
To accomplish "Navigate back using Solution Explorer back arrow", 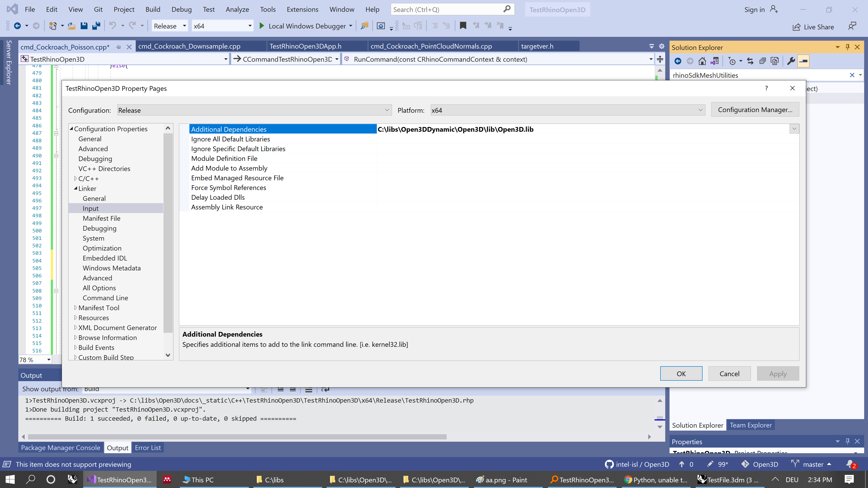I will click(678, 61).
